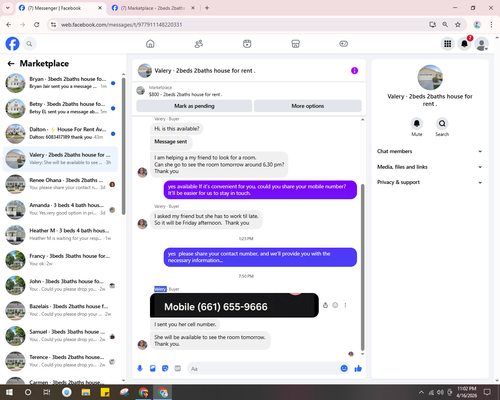Screen dimensions: 500x400
Task: Open the Friends icon in top navigation
Action: pos(199,44)
